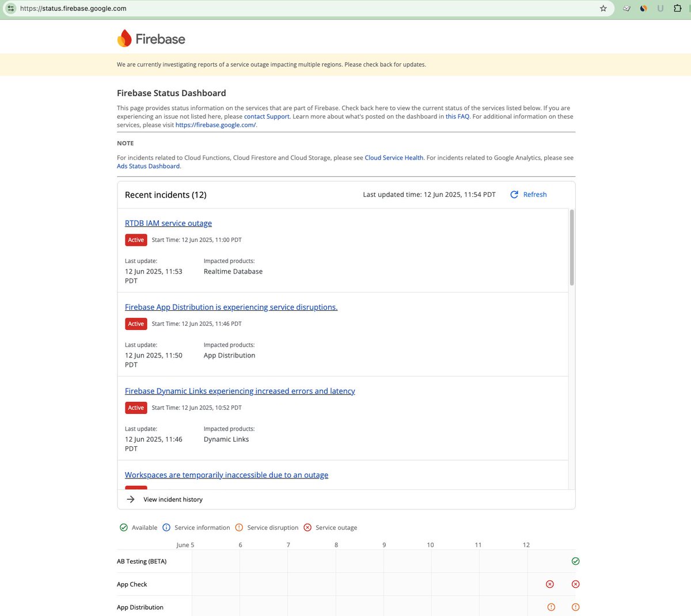The width and height of the screenshot is (691, 616).
Task: Click App Check current outage icon at row end
Action: point(575,584)
